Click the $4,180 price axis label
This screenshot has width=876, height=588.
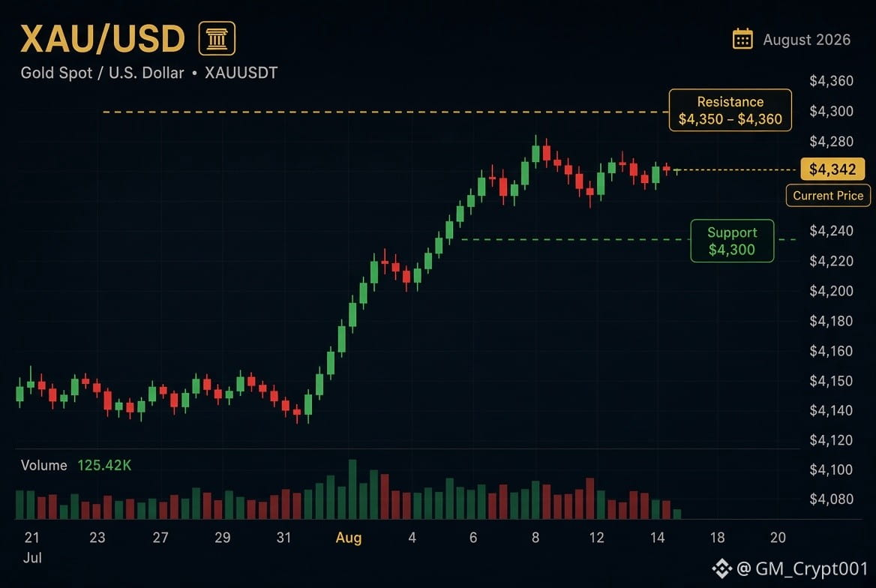pyautogui.click(x=831, y=322)
